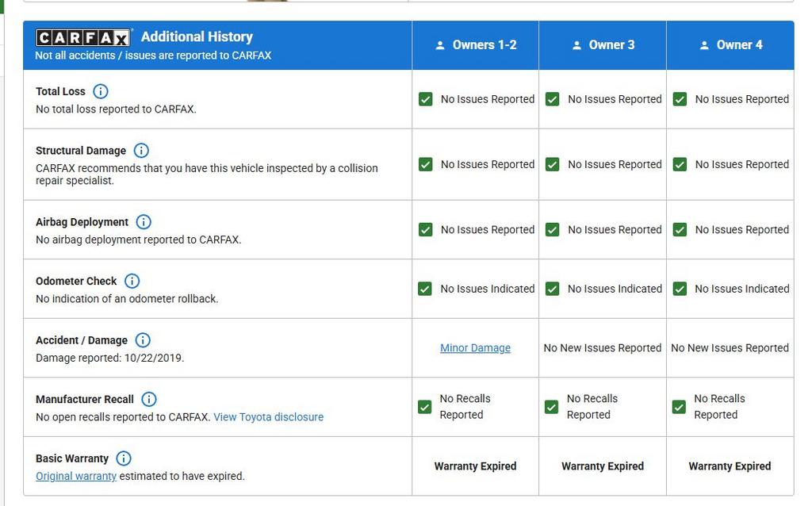The image size is (812, 506).
Task: Click Odometer Check checkmark under Owners 1-2
Action: (426, 289)
